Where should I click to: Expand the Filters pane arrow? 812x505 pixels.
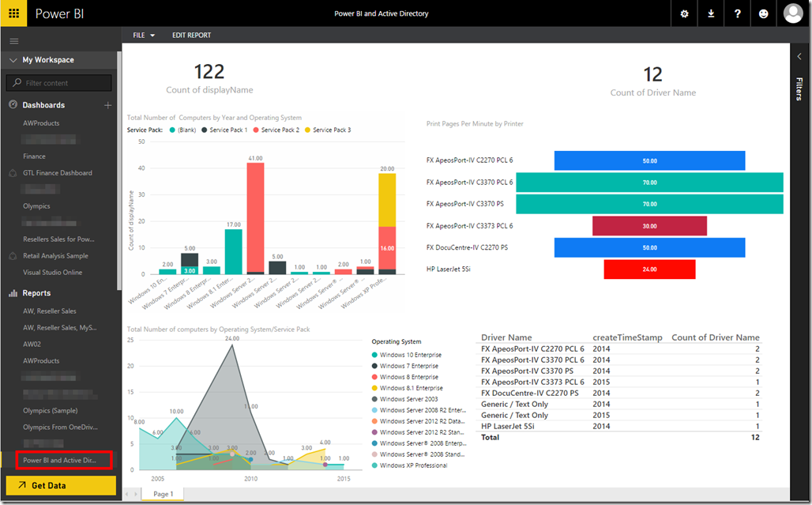coord(799,56)
